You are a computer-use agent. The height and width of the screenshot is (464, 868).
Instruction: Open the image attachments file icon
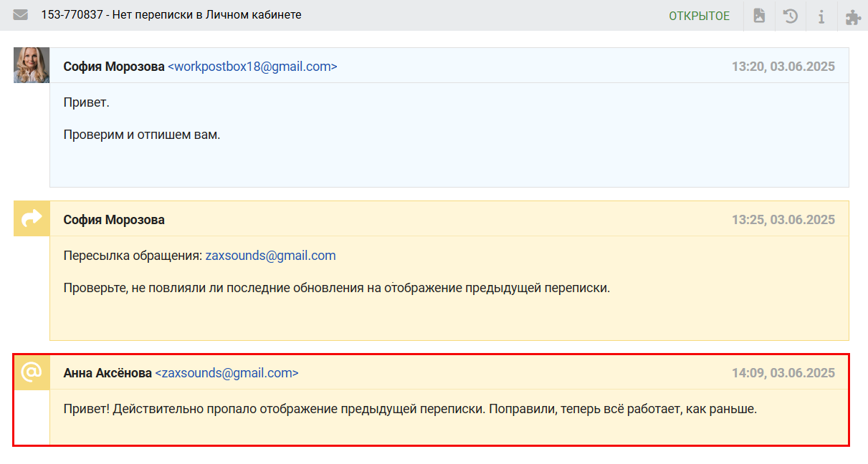759,16
